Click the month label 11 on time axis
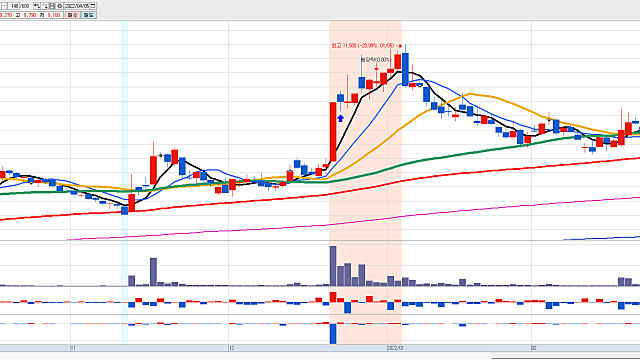Image resolution: width=640 pixels, height=360 pixels. (73, 348)
